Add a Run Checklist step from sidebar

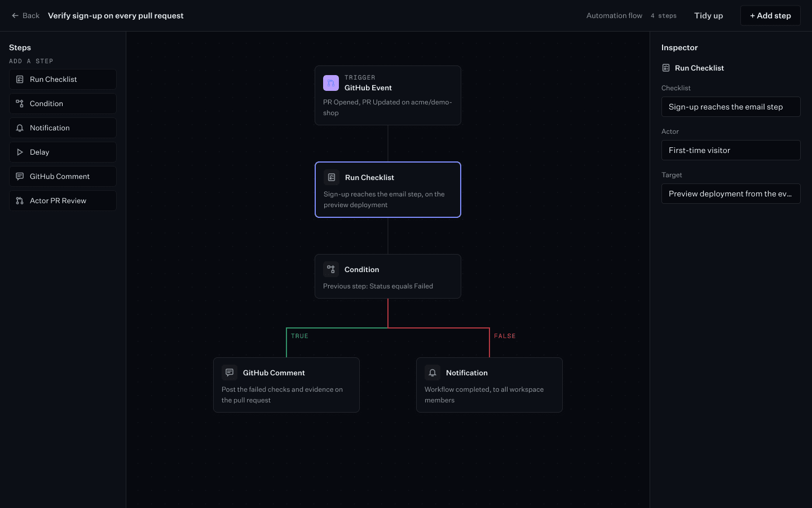(x=63, y=80)
